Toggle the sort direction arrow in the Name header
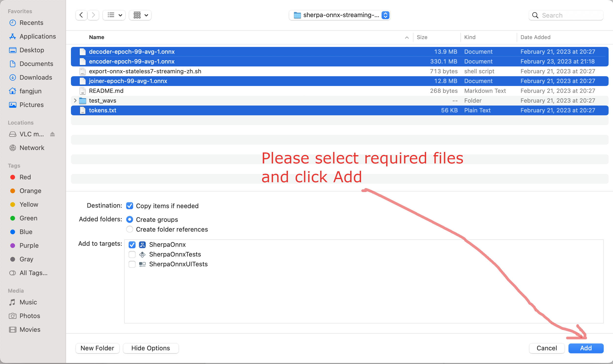 click(x=407, y=38)
